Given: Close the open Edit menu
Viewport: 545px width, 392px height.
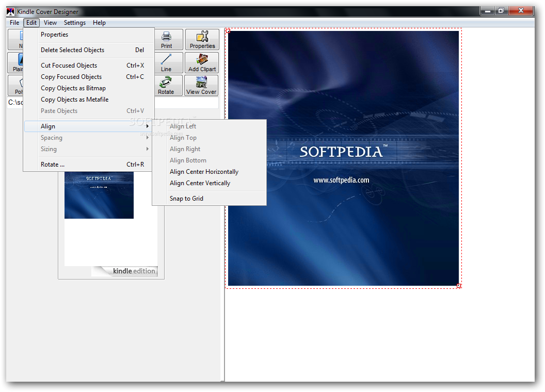Looking at the screenshot, I should [x=31, y=23].
